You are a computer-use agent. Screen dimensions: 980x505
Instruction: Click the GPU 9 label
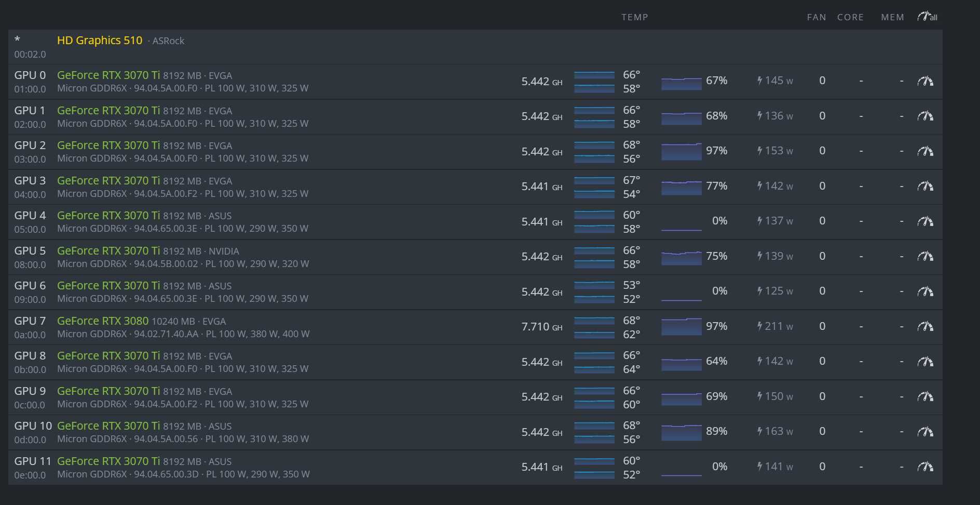tap(30, 391)
